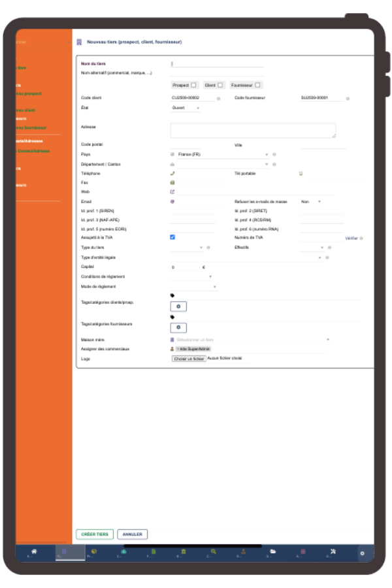This screenshot has height=588, width=392.
Task: Tick the Prospect checkbox
Action: pos(193,85)
